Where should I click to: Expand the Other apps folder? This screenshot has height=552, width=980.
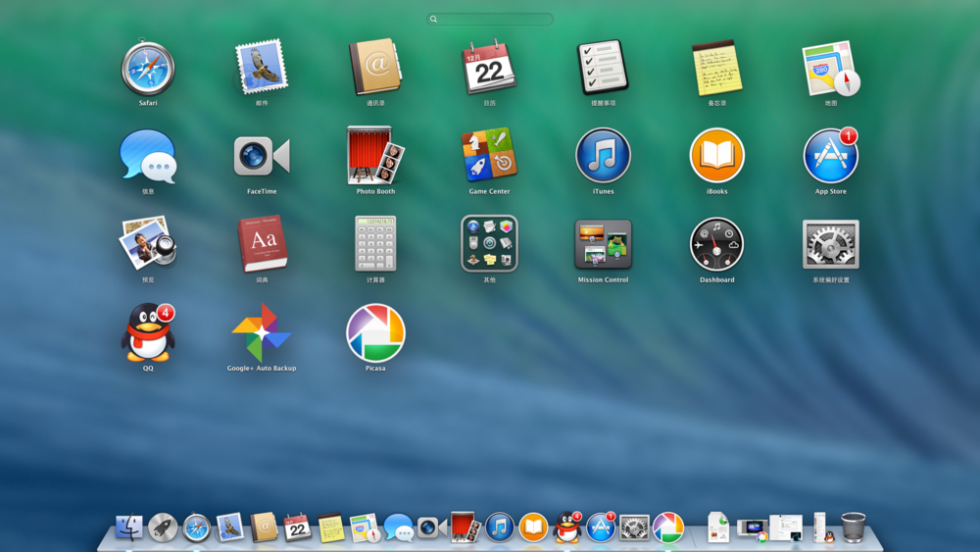click(489, 244)
